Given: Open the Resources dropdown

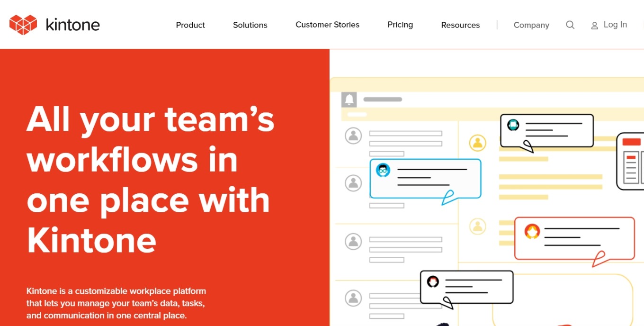Looking at the screenshot, I should [x=460, y=25].
